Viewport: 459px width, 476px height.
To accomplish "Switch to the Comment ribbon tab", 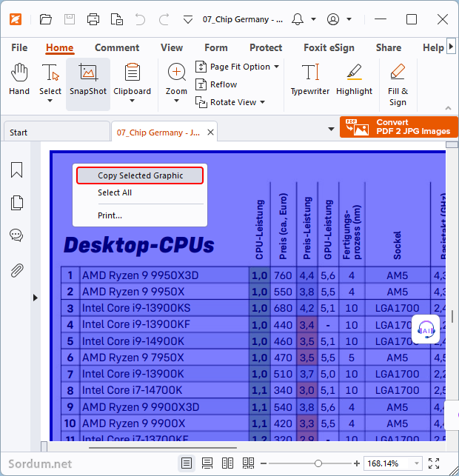I will point(117,47).
